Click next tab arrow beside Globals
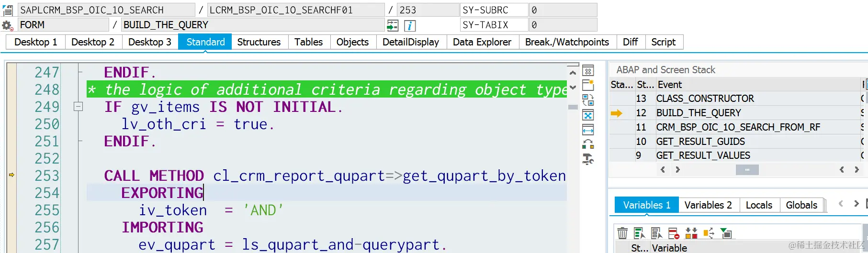This screenshot has width=868, height=253. (857, 204)
